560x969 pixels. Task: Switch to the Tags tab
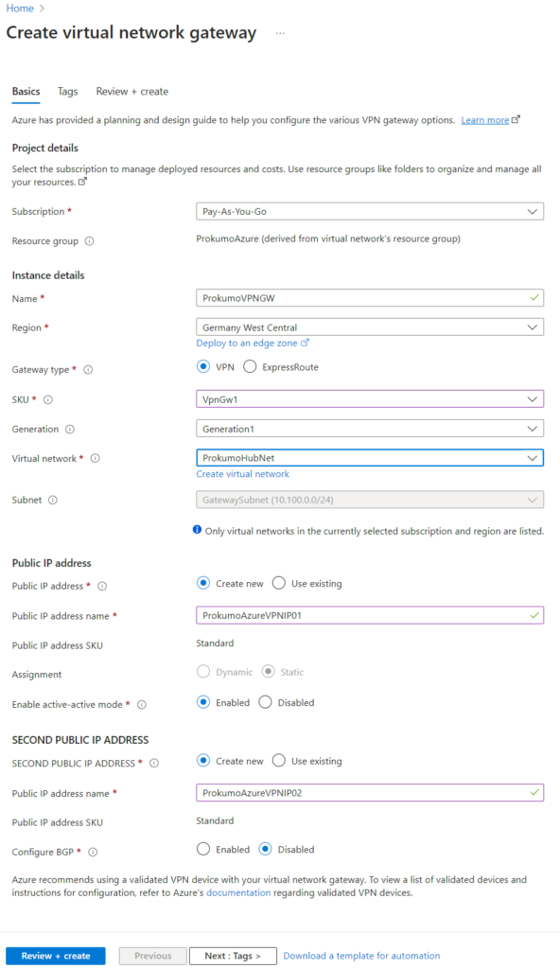pos(68,92)
